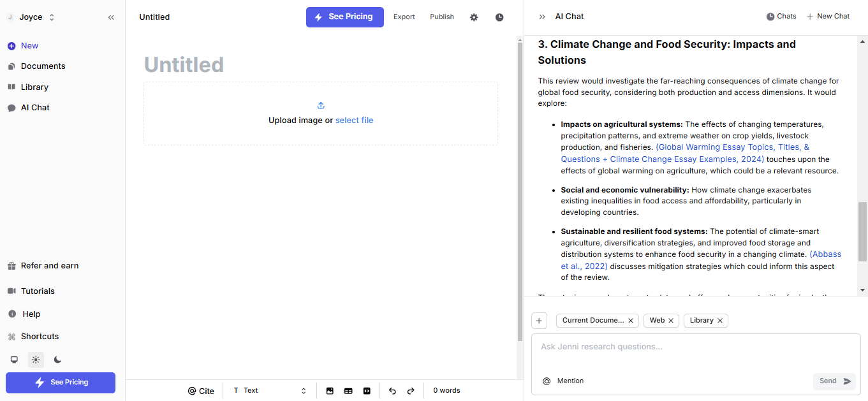Open the Help item
This screenshot has width=868, height=401.
24,314
